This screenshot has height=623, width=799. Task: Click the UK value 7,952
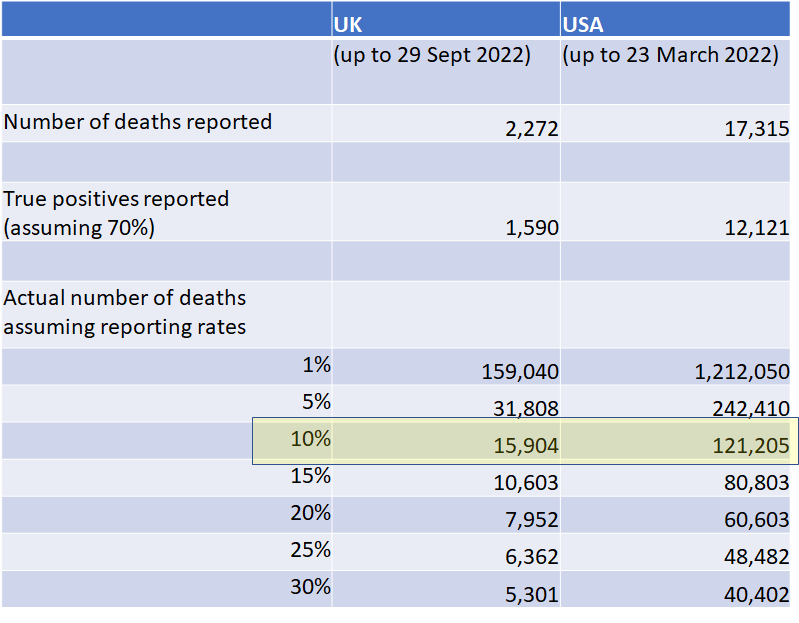point(531,520)
